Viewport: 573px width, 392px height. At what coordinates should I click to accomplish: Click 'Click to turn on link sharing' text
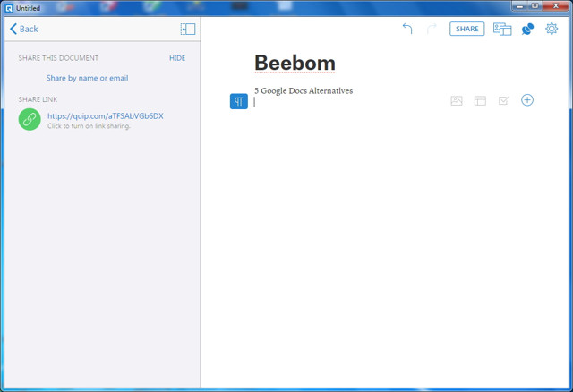pyautogui.click(x=89, y=126)
